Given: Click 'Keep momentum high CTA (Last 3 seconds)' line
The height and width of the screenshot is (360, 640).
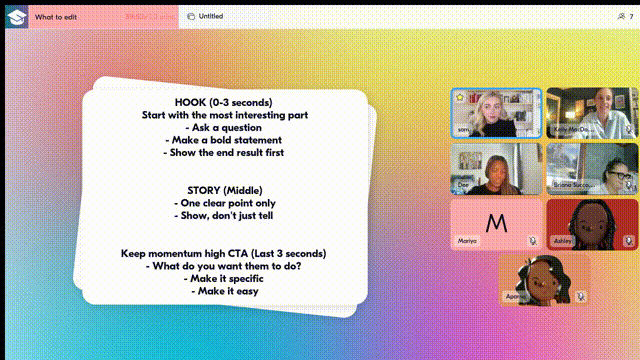Looking at the screenshot, I should point(224,253).
